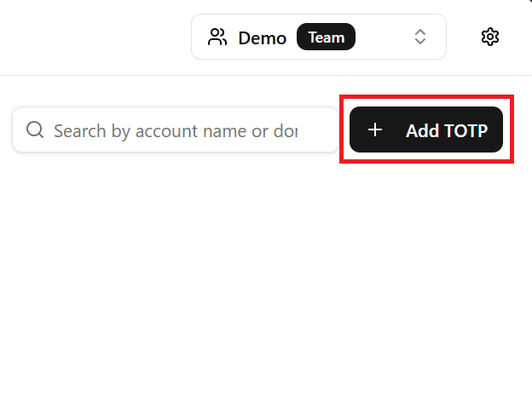The image size is (532, 397).
Task: Open the settings gear icon
Action: click(x=490, y=37)
